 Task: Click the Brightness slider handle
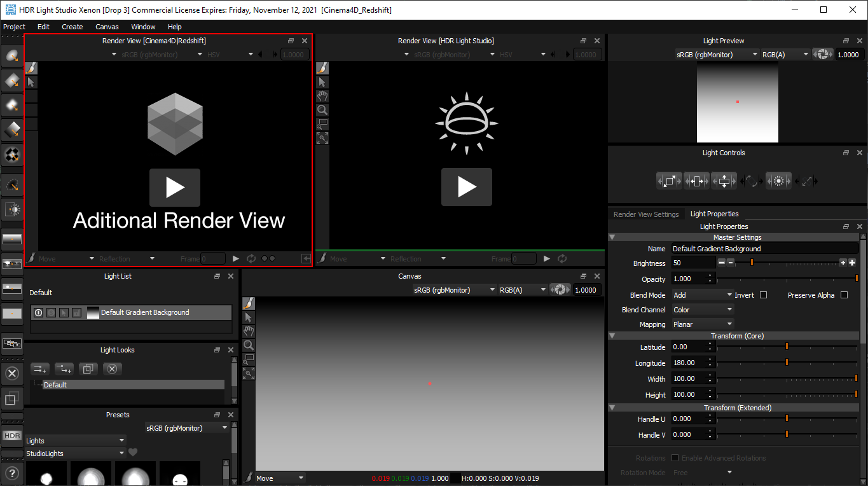pos(752,263)
